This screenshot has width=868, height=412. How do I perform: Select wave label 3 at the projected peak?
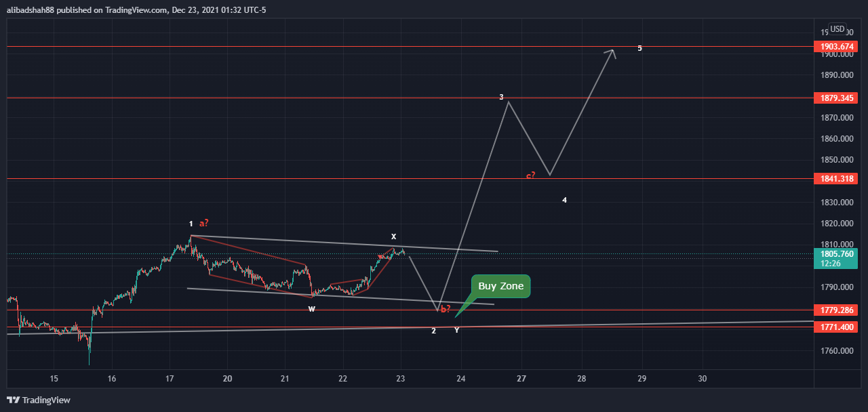[501, 97]
